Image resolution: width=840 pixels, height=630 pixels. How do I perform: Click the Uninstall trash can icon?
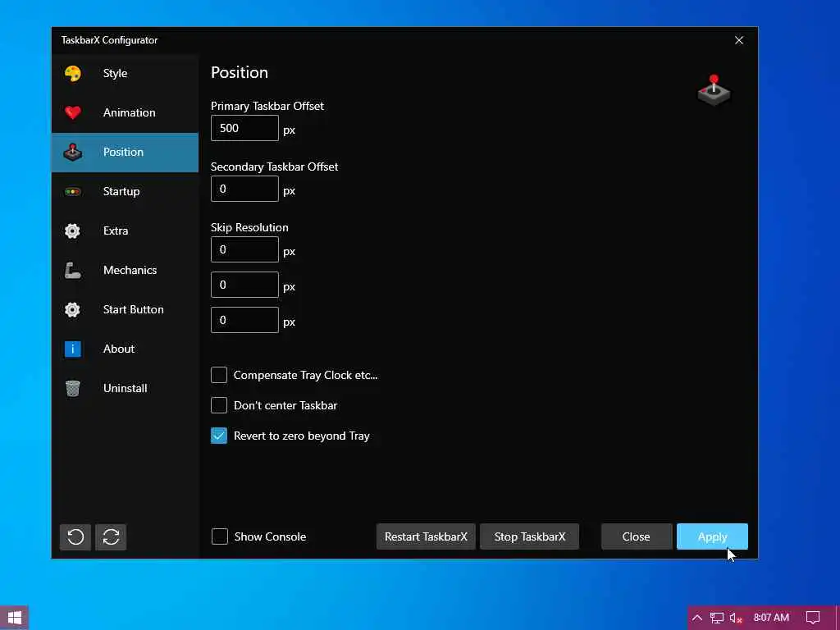[x=73, y=388]
